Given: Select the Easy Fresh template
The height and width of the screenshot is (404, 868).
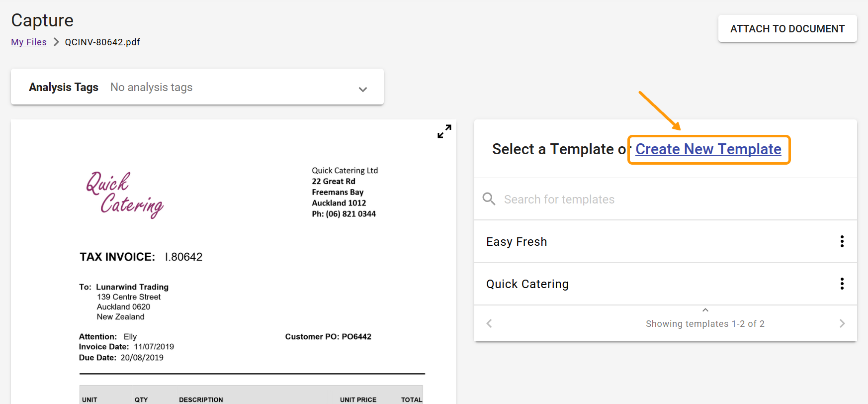Looking at the screenshot, I should pos(517,242).
